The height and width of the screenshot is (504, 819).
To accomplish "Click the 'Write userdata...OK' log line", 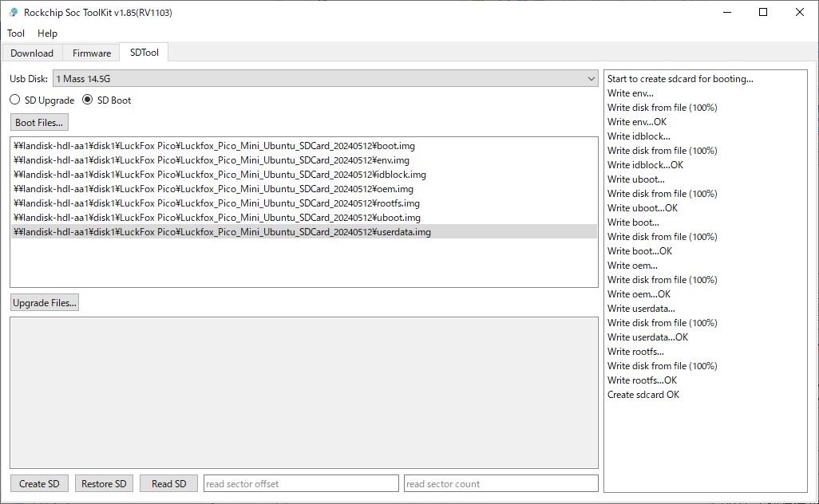I will click(x=647, y=337).
